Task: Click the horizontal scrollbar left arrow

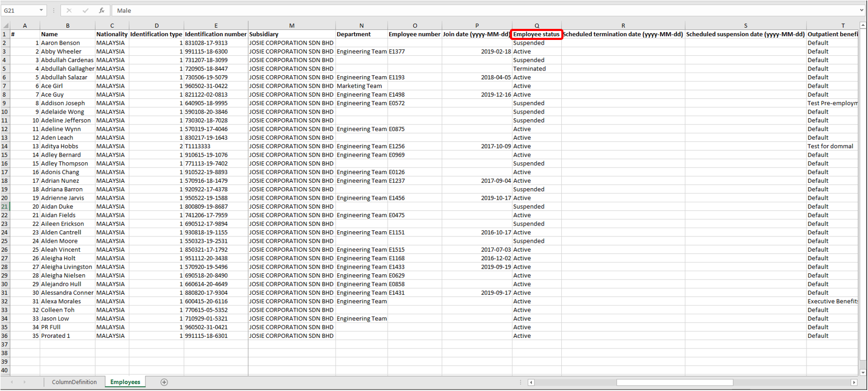Action: point(531,383)
